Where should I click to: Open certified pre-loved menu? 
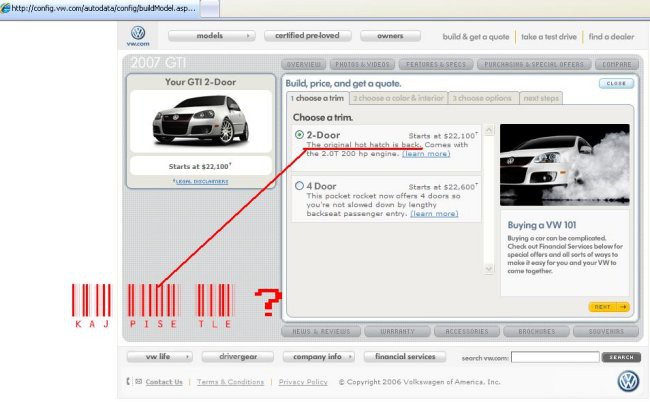coord(308,36)
